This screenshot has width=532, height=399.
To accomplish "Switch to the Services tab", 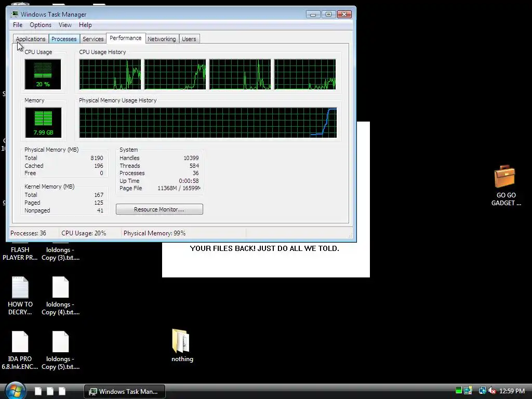I will 93,39.
